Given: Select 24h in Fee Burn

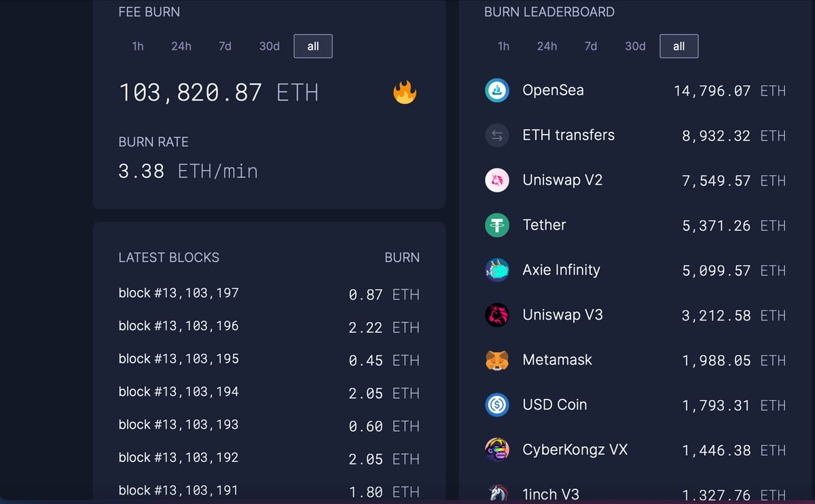Looking at the screenshot, I should (x=181, y=46).
